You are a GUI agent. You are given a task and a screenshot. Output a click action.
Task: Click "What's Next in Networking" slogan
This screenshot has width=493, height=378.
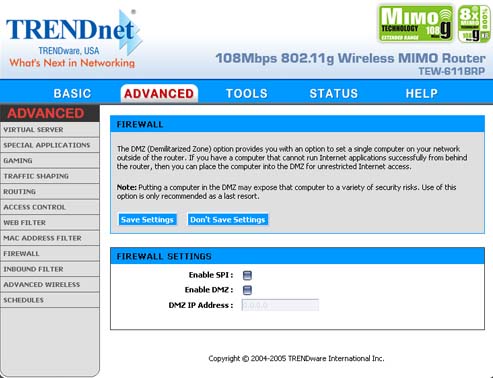coord(72,63)
